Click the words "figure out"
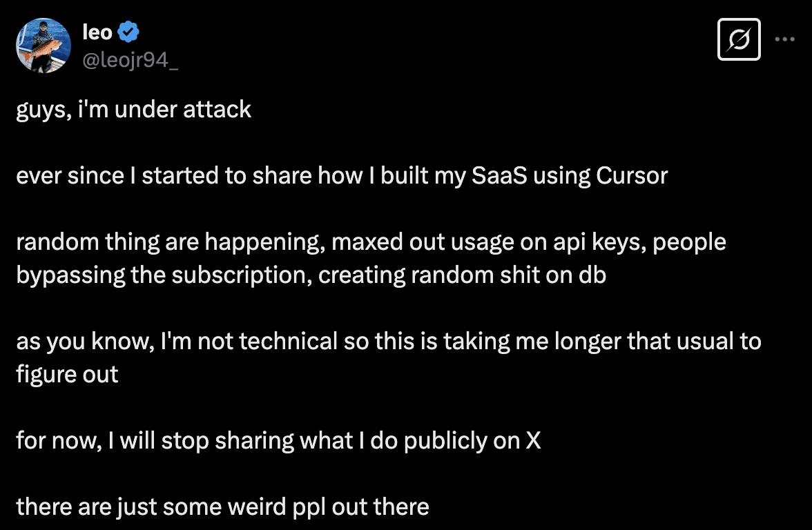 pyautogui.click(x=68, y=375)
